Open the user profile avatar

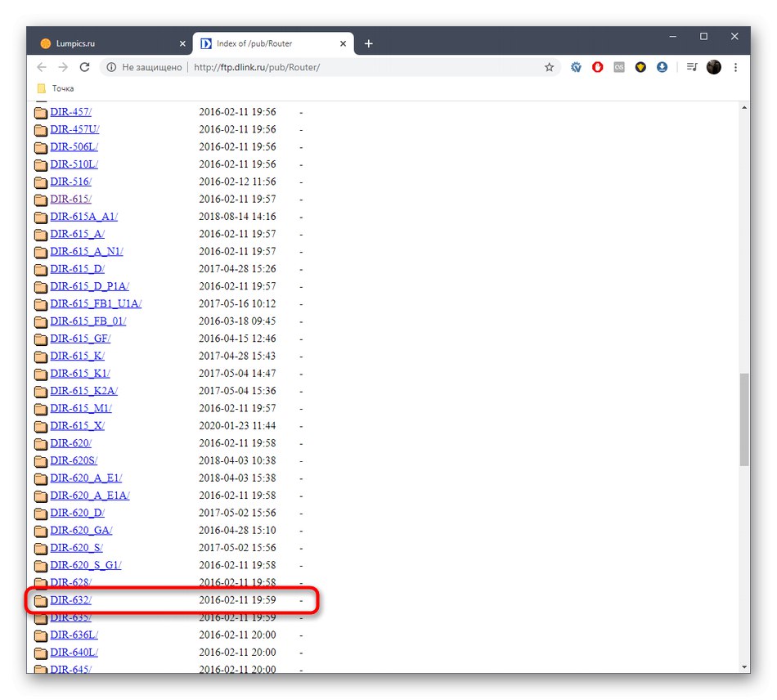[713, 67]
